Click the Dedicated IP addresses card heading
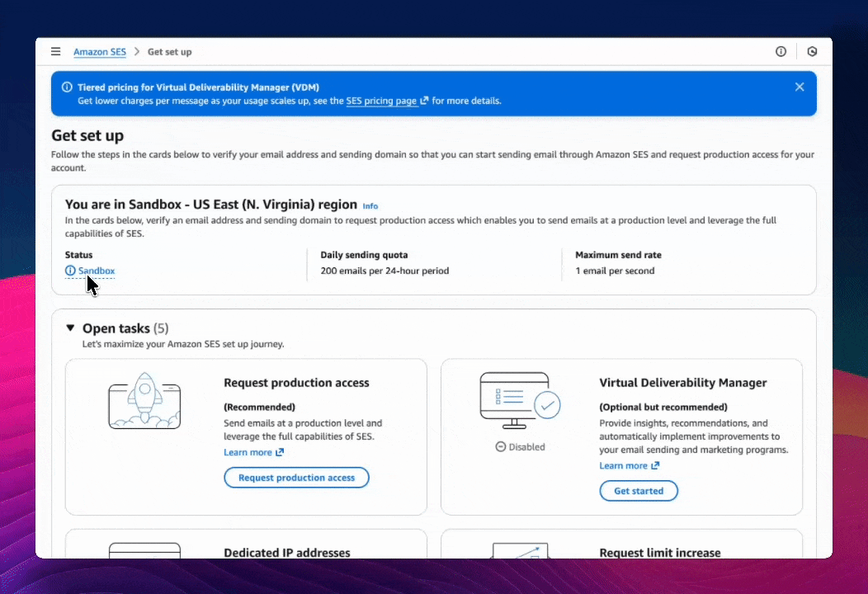 point(287,552)
